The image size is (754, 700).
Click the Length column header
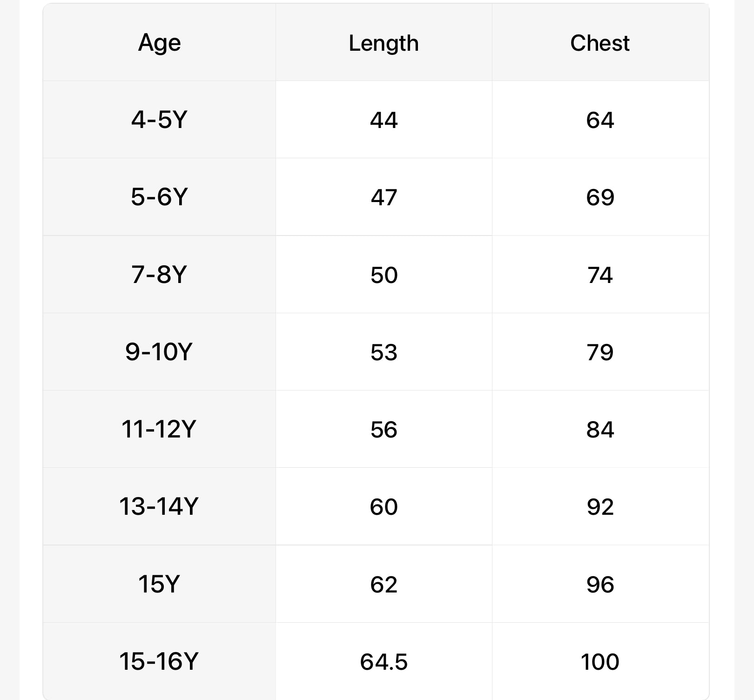point(384,43)
